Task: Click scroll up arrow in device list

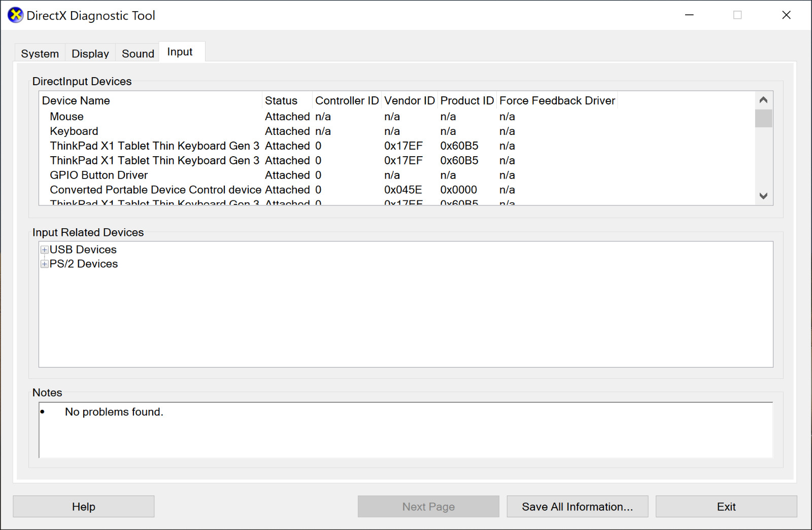Action: pyautogui.click(x=763, y=100)
